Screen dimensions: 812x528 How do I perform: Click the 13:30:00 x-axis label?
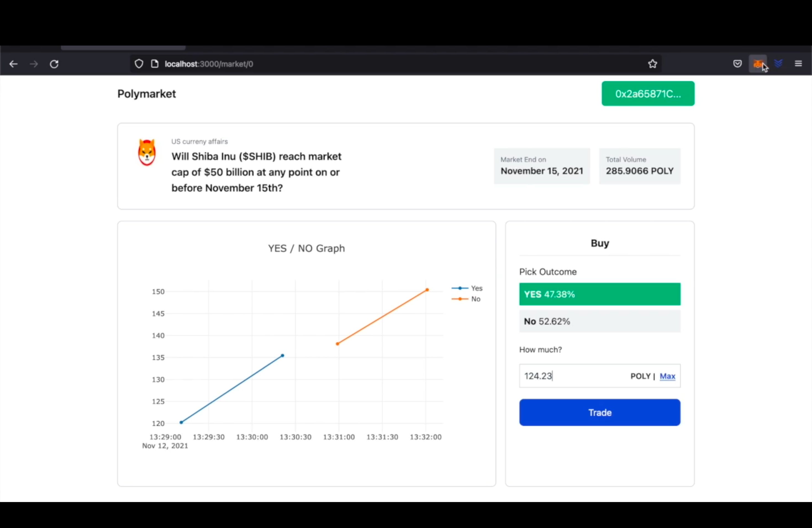click(x=252, y=437)
